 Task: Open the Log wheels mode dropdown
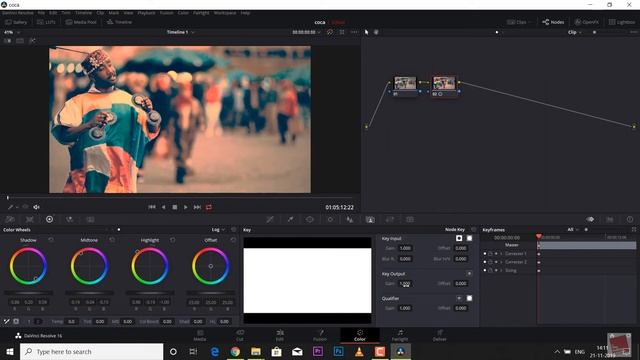click(x=218, y=230)
